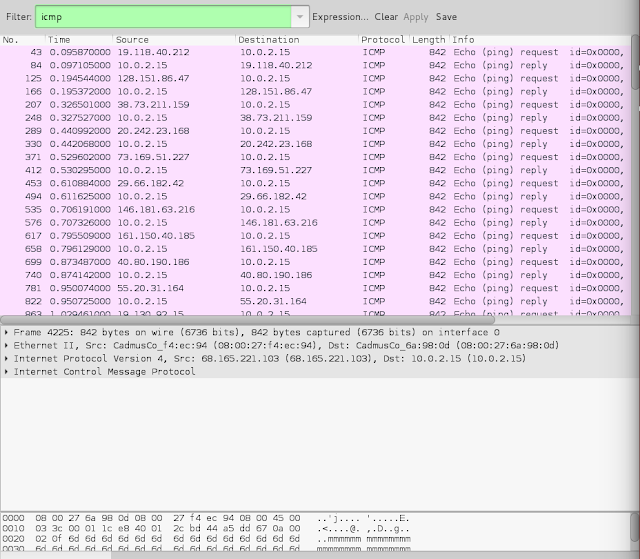The height and width of the screenshot is (559, 640).
Task: Click the icmp filter input field
Action: [163, 17]
